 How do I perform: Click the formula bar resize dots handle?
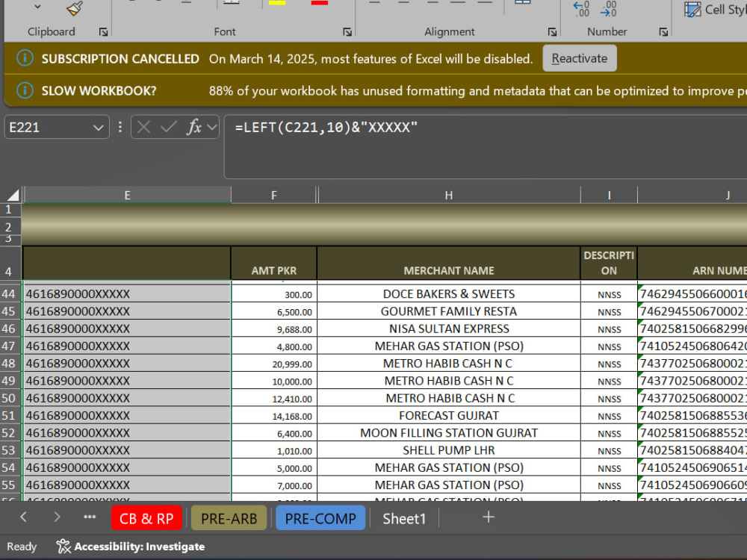pos(120,127)
